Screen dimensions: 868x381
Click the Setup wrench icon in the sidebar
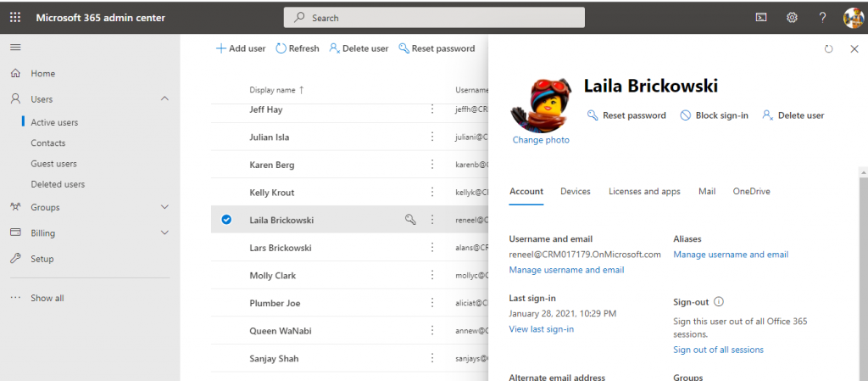pyautogui.click(x=15, y=259)
